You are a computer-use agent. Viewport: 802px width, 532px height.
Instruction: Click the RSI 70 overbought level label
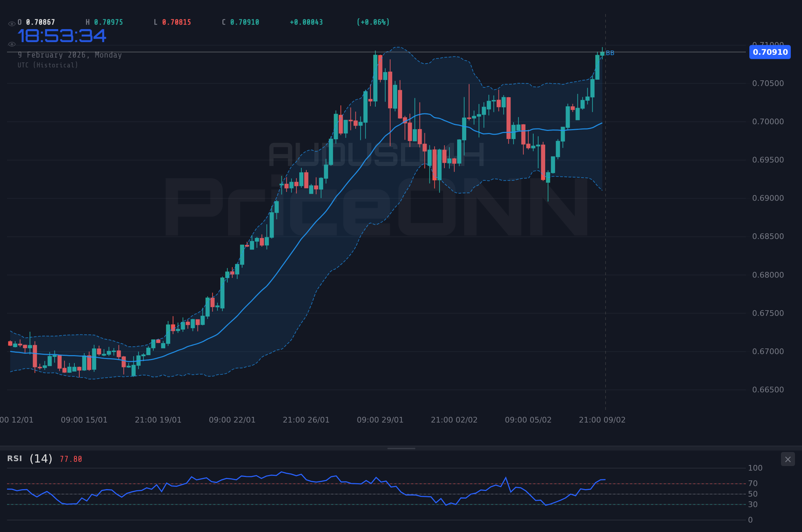click(753, 484)
